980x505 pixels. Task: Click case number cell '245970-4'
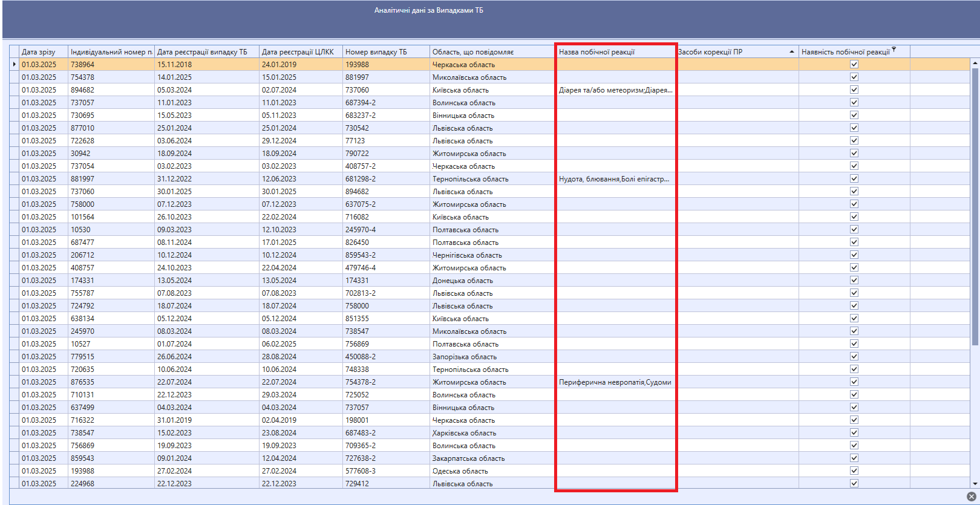click(387, 229)
